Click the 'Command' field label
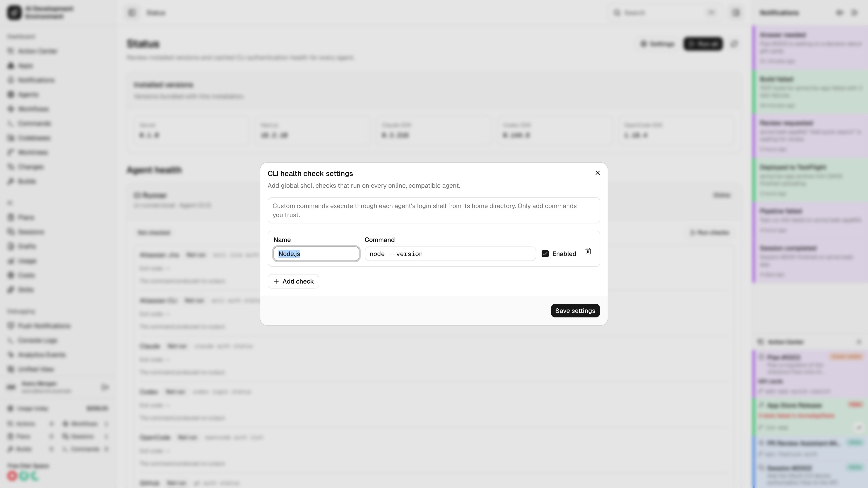This screenshot has width=868, height=488. (x=380, y=240)
